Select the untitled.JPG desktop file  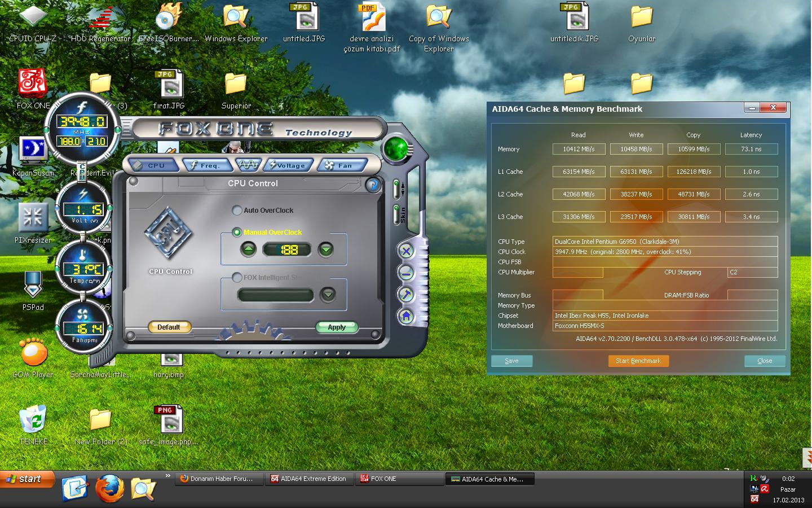pos(304,23)
